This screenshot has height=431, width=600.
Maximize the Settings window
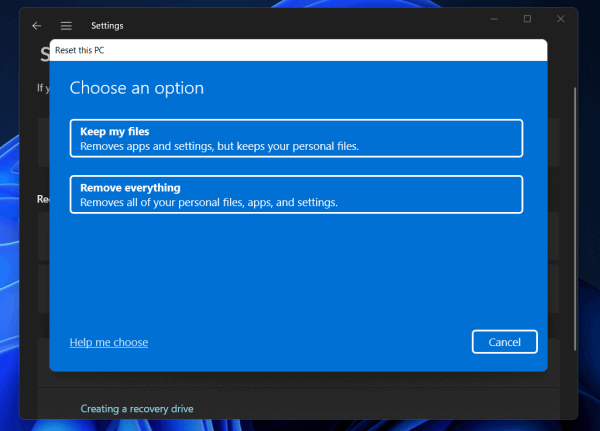coord(527,19)
